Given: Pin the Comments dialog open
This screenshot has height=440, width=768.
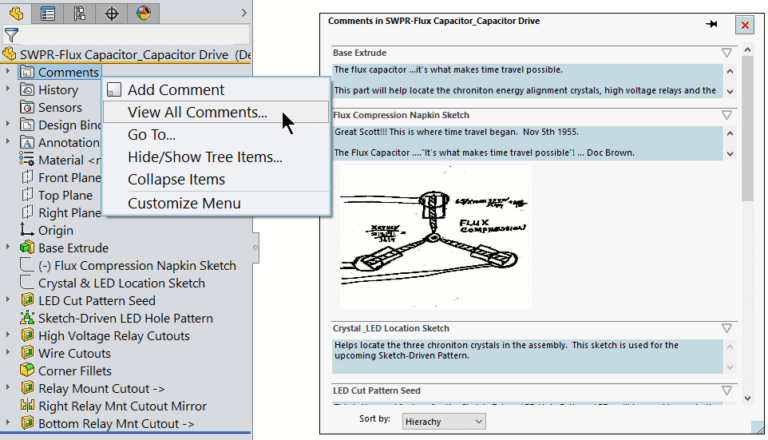Looking at the screenshot, I should coord(712,24).
